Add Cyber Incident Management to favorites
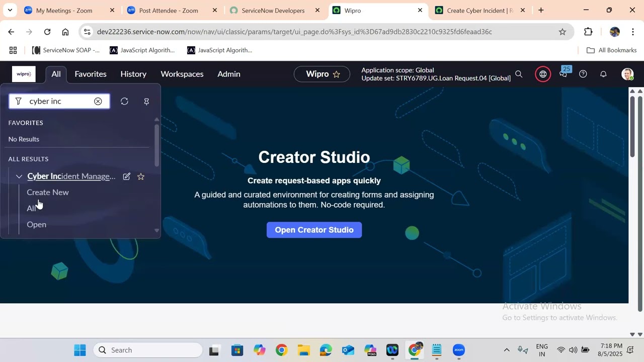The height and width of the screenshot is (362, 644). 141,176
